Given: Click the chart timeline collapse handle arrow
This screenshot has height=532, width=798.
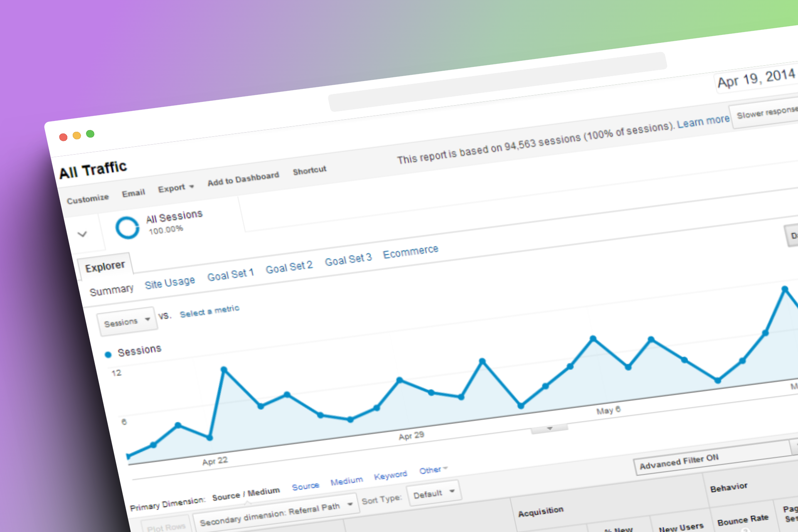Looking at the screenshot, I should 549,429.
